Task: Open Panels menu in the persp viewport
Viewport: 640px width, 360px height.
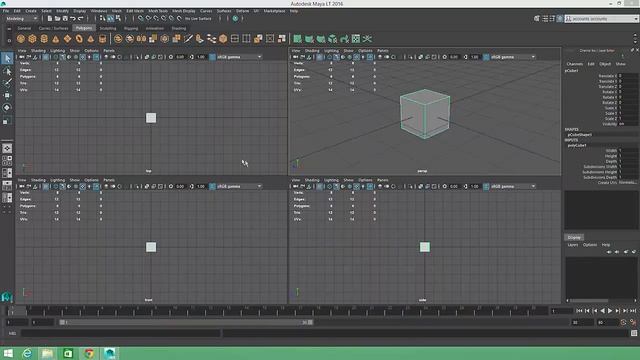Action: pos(382,51)
